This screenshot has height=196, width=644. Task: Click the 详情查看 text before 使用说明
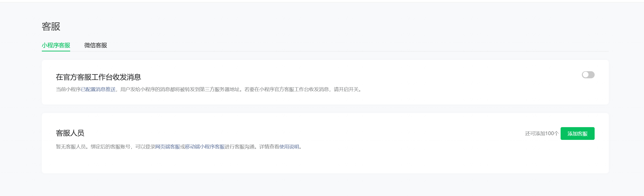269,147
